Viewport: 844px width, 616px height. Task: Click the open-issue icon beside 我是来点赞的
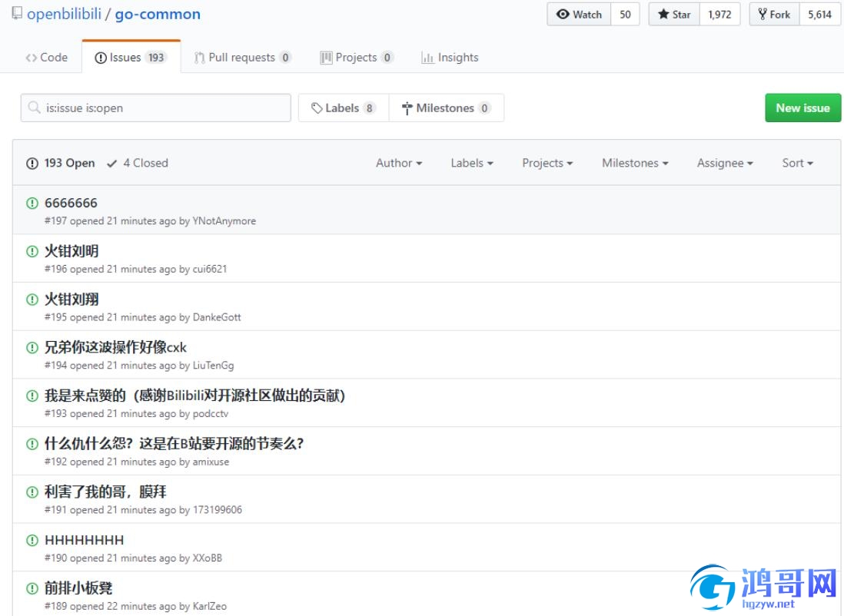(x=32, y=396)
